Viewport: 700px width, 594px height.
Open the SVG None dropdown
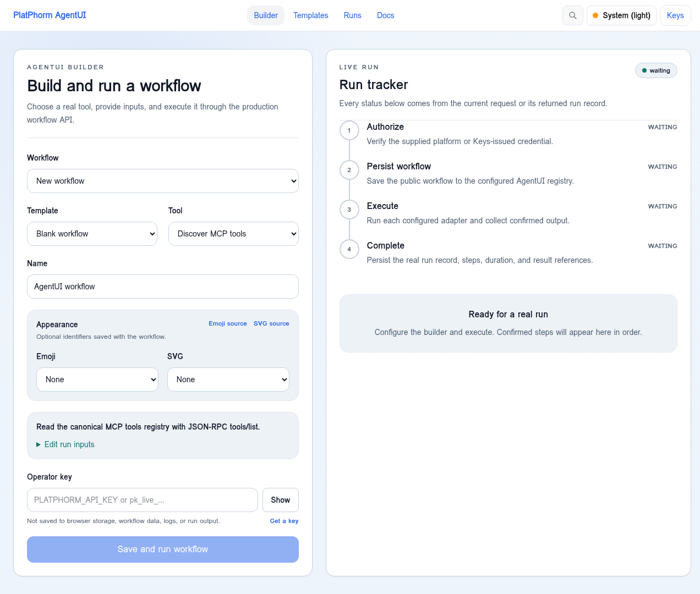(x=228, y=380)
